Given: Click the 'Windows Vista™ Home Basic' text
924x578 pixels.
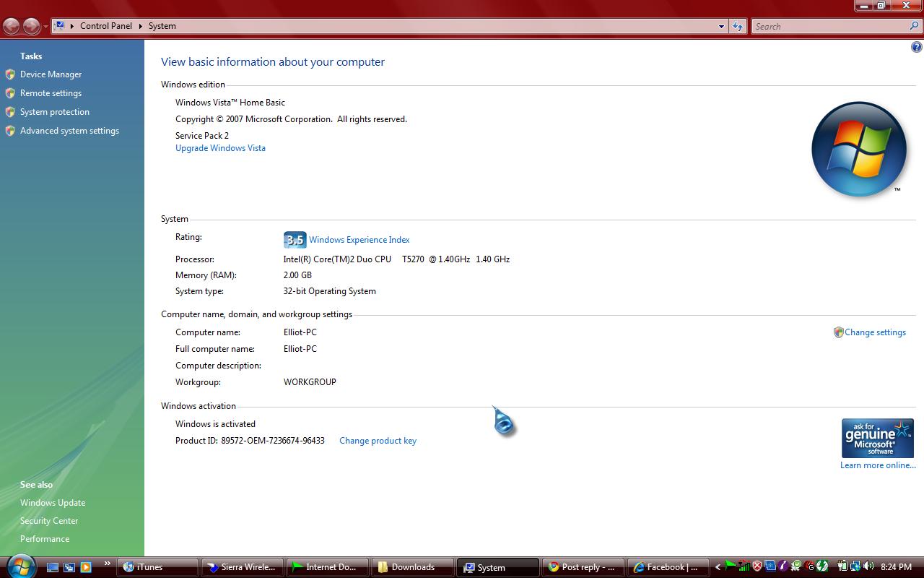Looking at the screenshot, I should 230,103.
